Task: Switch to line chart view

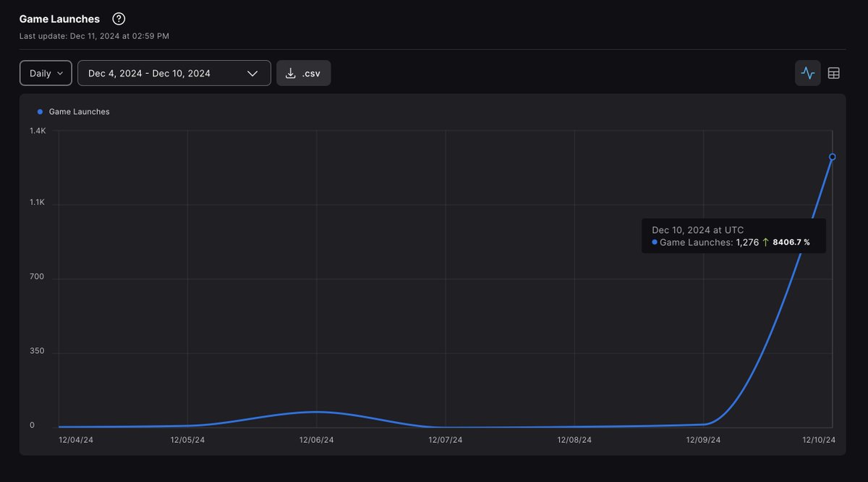Action: (x=808, y=73)
